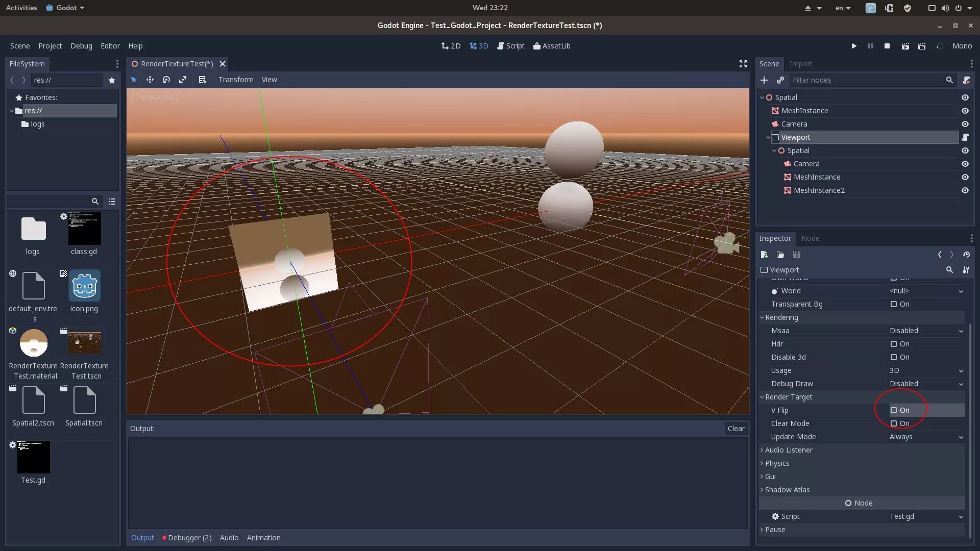Go to next object in Inspector history
Viewport: 980px width, 551px height.
[x=952, y=255]
